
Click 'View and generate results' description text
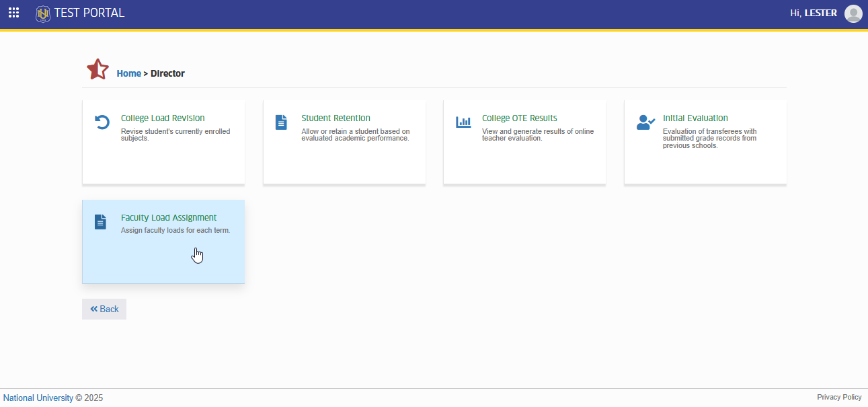[x=538, y=135]
